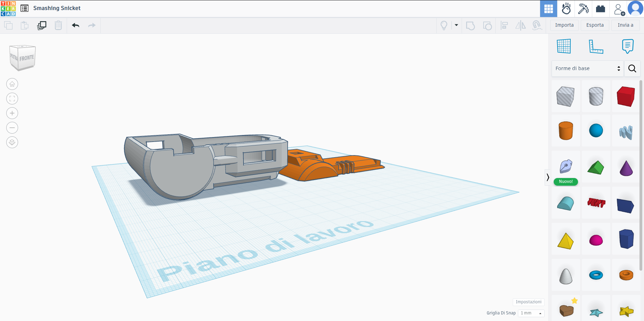Viewport: 644px width, 321px height.
Task: Select the new Sketch pen shape
Action: point(566,167)
